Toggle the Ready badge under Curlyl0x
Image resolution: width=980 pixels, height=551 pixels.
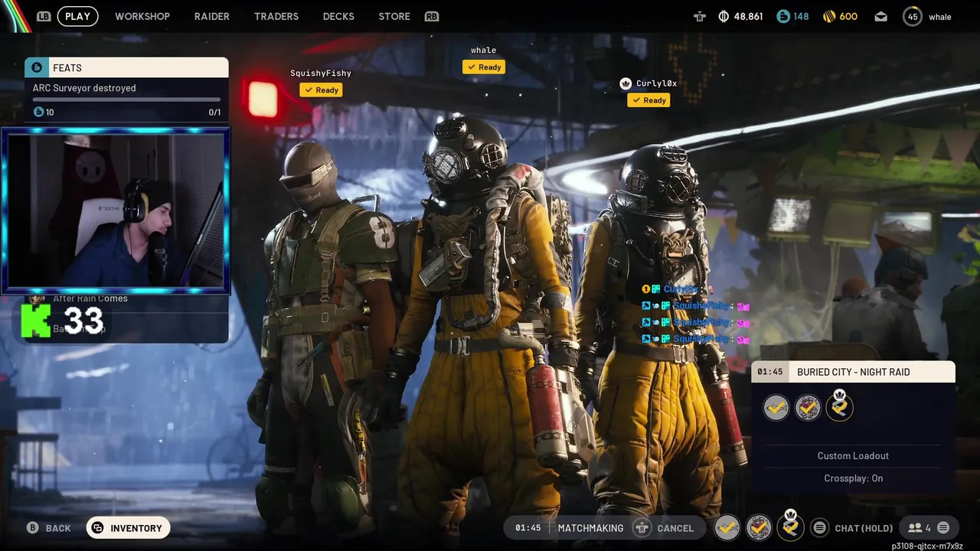(648, 100)
